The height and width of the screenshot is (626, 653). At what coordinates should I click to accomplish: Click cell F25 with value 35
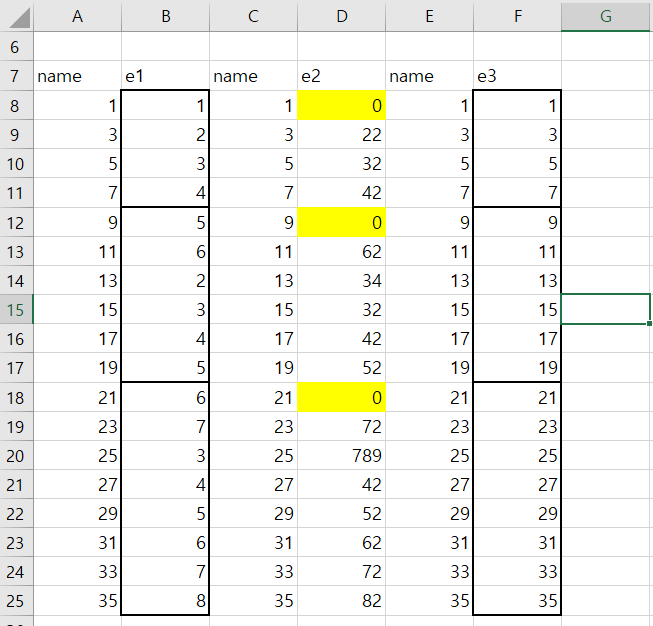(517, 601)
